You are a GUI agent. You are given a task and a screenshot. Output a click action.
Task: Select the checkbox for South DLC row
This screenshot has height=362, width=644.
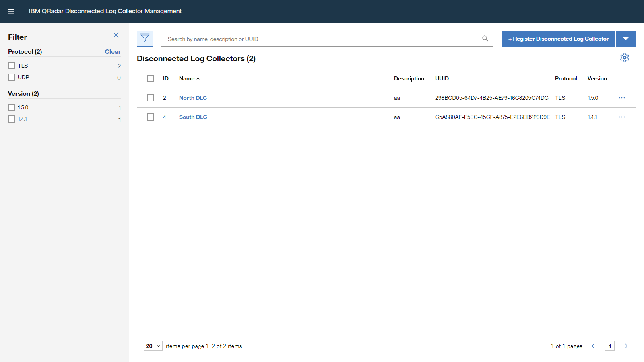(151, 117)
